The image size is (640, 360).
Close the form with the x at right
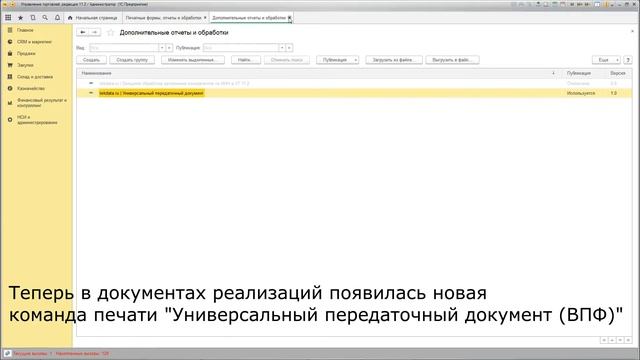[633, 31]
